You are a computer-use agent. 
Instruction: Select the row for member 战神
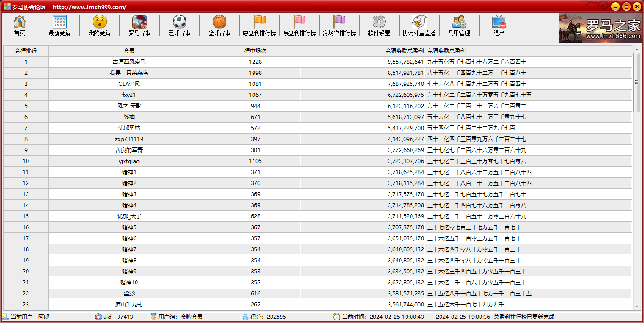129,117
